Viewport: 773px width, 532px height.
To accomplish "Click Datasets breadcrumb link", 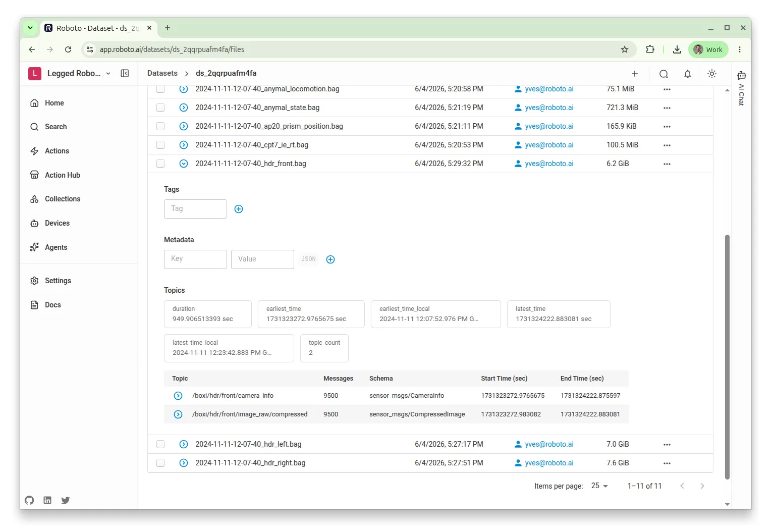I will pos(162,73).
